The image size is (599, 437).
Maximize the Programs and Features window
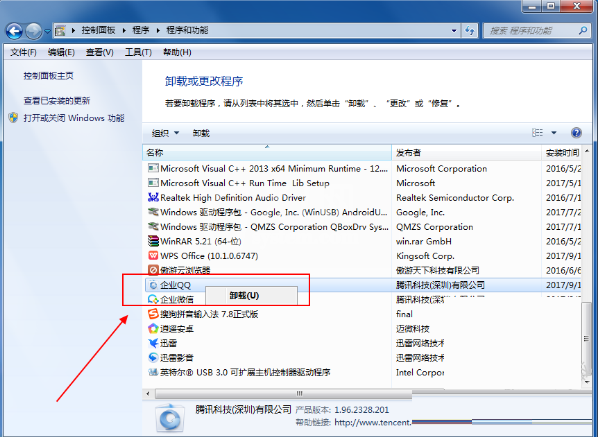tap(551, 6)
